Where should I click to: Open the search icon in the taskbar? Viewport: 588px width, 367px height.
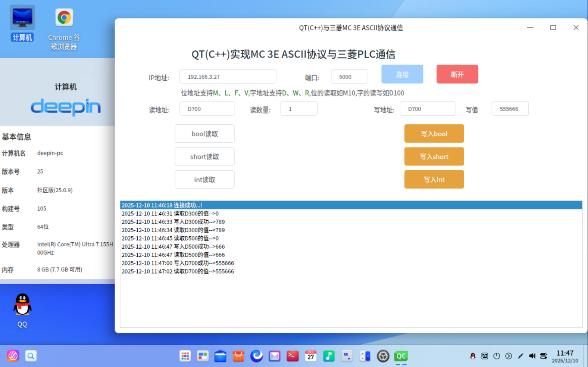(31, 355)
